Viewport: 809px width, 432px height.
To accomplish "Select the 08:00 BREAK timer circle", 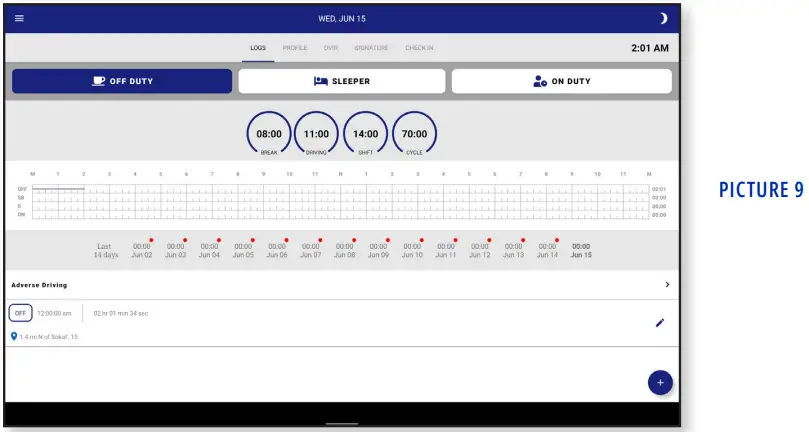I will click(269, 134).
